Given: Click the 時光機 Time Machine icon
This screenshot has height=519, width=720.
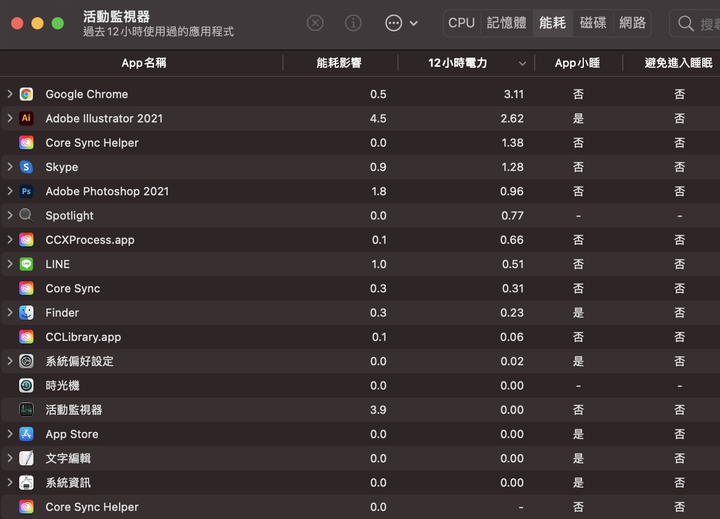Looking at the screenshot, I should click(x=26, y=385).
